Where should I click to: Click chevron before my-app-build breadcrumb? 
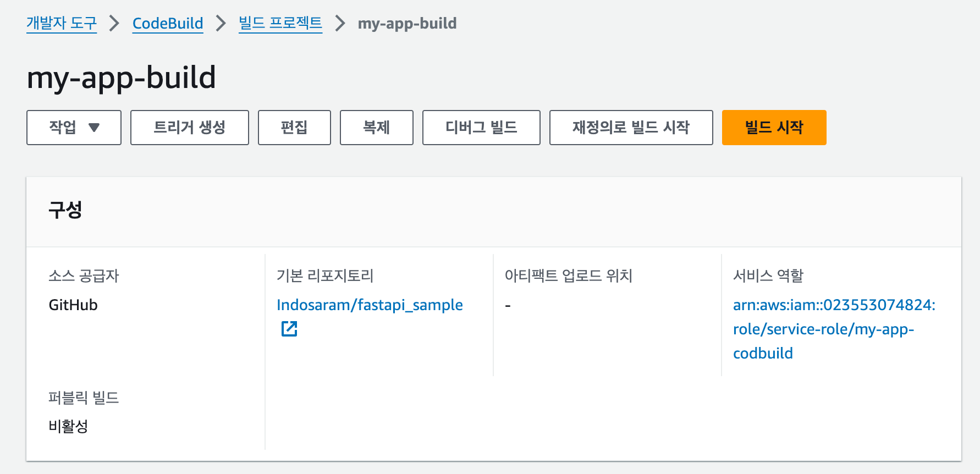(340, 23)
